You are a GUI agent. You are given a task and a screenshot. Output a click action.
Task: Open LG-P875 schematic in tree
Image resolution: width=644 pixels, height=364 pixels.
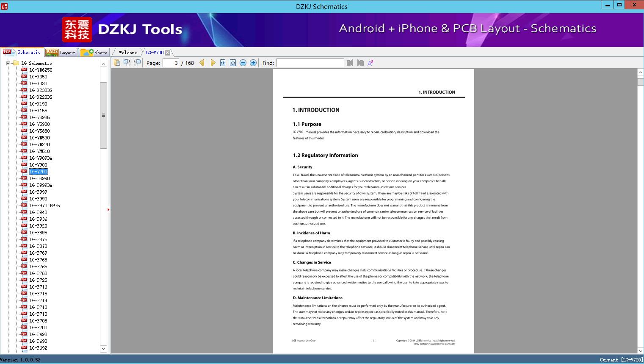pyautogui.click(x=38, y=239)
